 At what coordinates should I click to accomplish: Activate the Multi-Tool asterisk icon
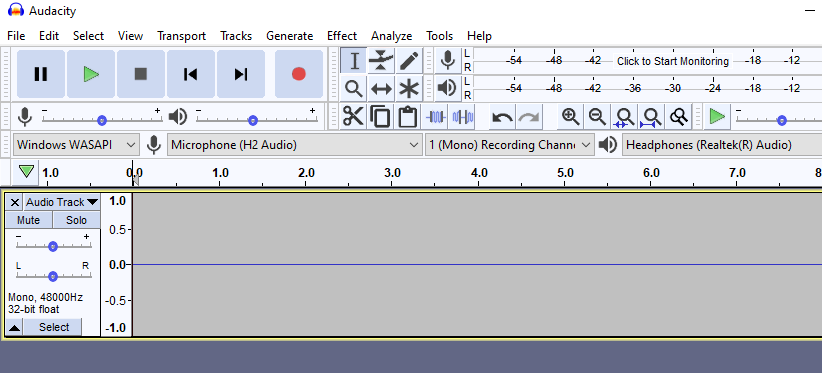[x=409, y=89]
